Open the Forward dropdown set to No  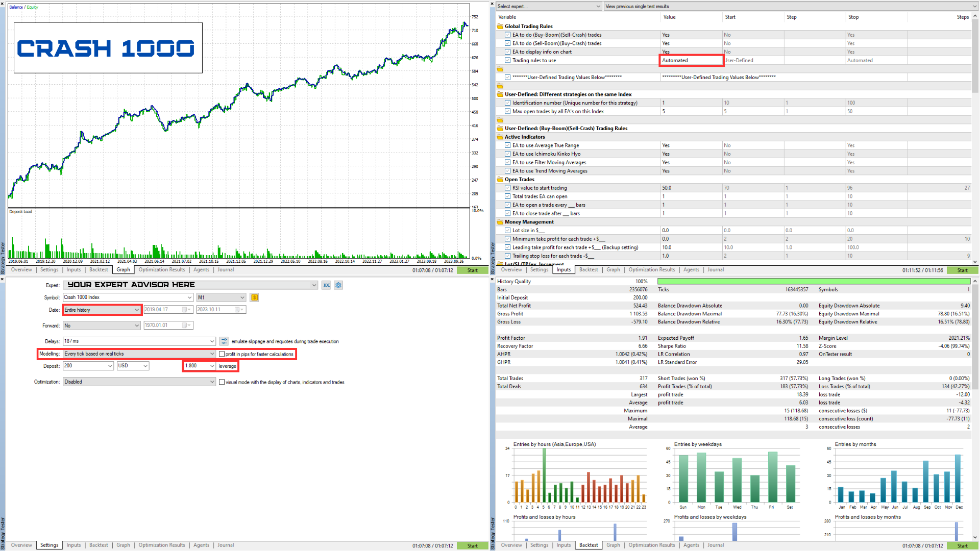(x=102, y=325)
